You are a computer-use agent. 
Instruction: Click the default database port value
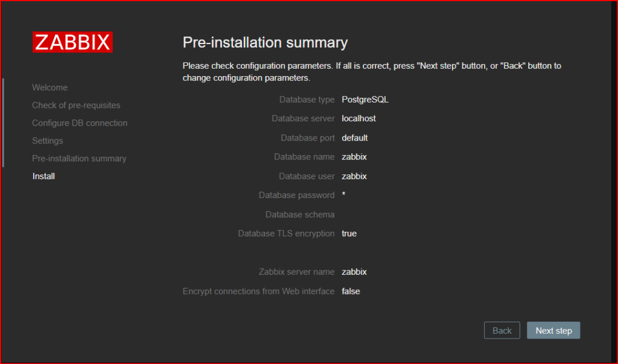(x=355, y=138)
